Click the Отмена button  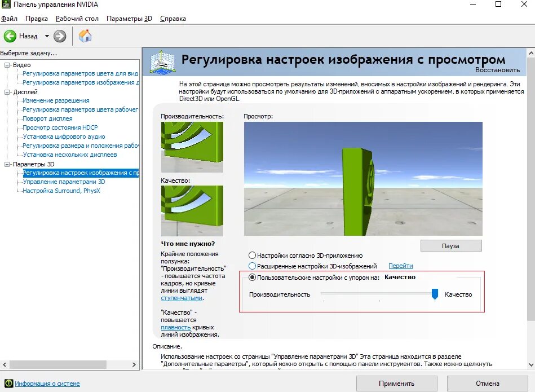[x=488, y=384]
